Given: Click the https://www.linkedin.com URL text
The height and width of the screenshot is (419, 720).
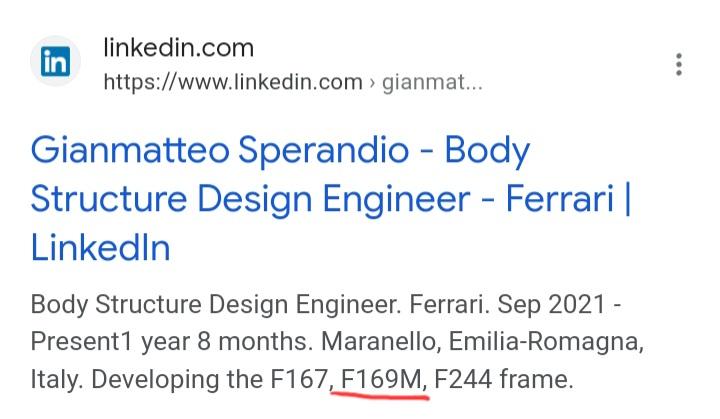Looking at the screenshot, I should point(233,81).
